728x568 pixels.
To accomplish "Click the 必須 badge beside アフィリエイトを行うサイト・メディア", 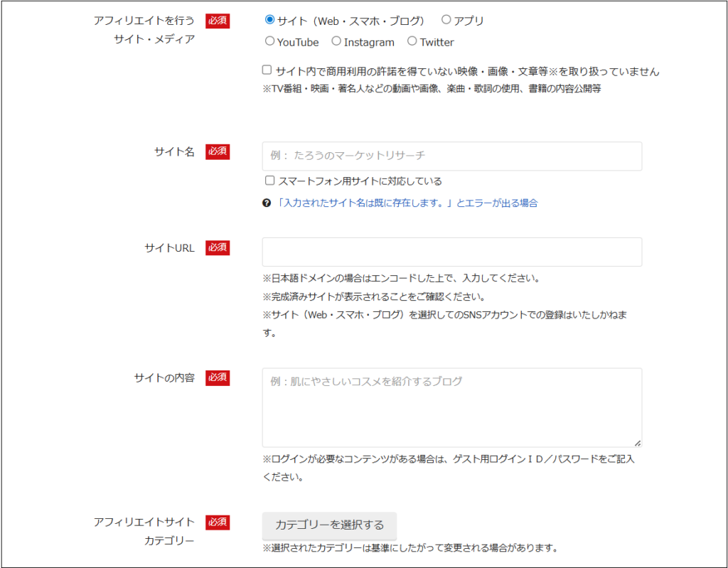I will click(218, 21).
